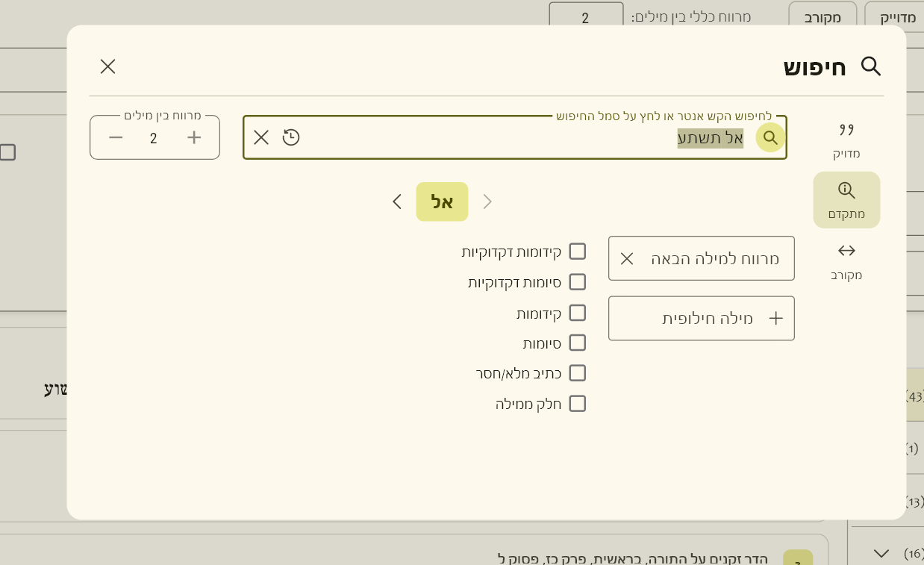Enable the קידומות דקדוקיות checkbox
The image size is (924, 565).
[x=577, y=251]
